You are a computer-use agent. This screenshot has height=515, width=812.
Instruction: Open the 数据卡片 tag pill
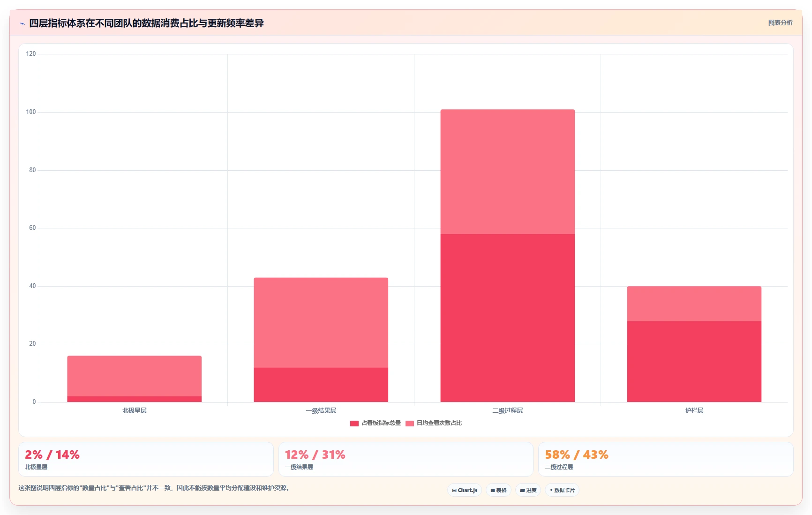pyautogui.click(x=562, y=490)
